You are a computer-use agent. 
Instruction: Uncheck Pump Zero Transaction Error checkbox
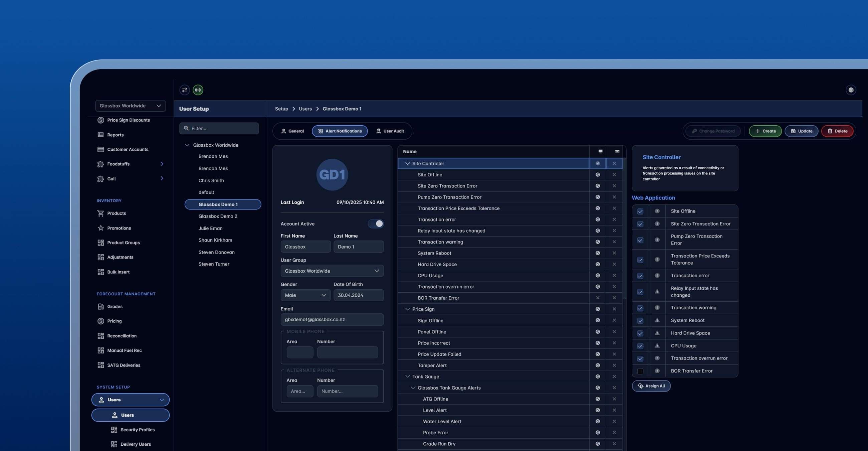pos(640,240)
